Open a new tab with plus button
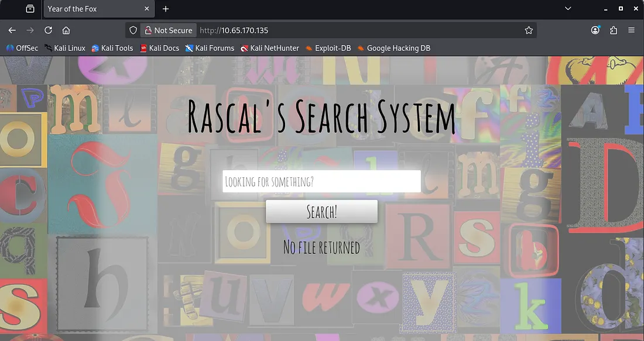 (x=166, y=9)
